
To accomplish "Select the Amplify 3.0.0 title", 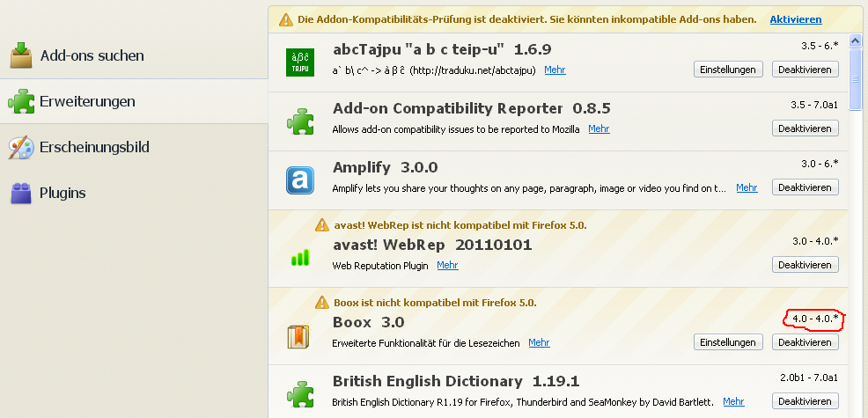I will (386, 167).
